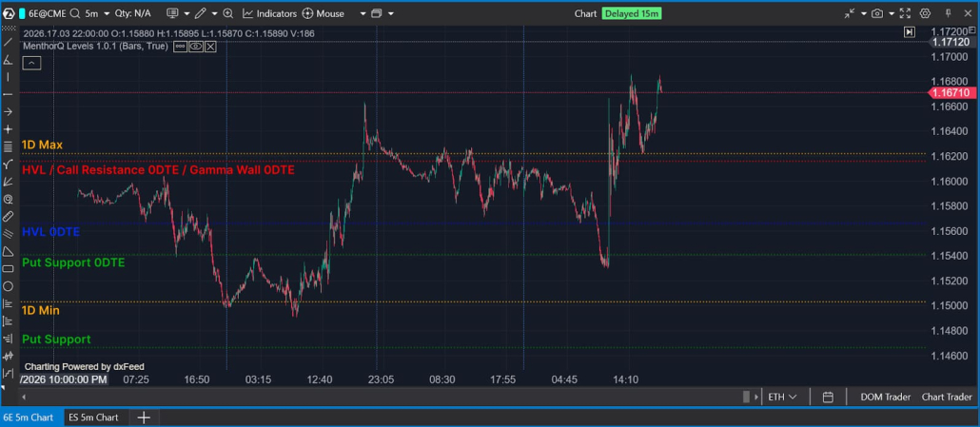Click the Delayed 15m data badge
Viewport: 980px width, 427px height.
631,13
